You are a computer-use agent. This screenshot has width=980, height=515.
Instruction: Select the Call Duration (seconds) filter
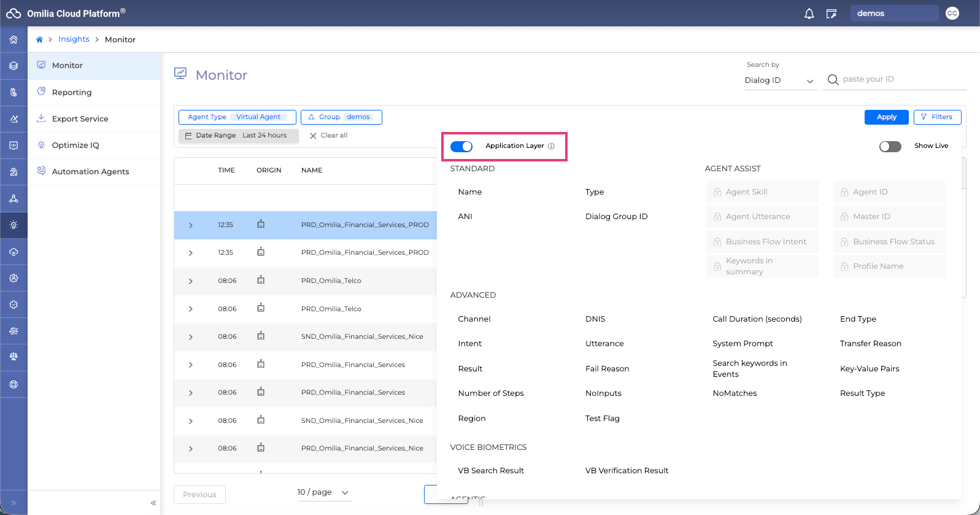point(757,319)
